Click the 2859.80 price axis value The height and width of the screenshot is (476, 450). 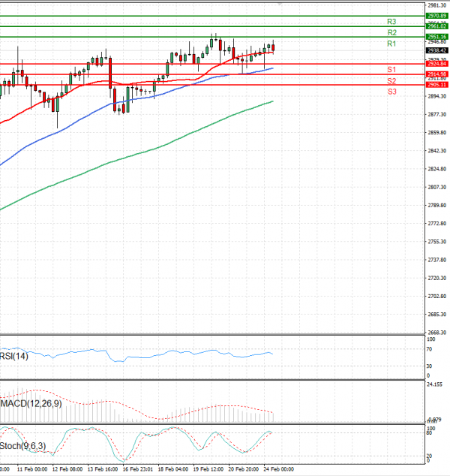tap(437, 133)
